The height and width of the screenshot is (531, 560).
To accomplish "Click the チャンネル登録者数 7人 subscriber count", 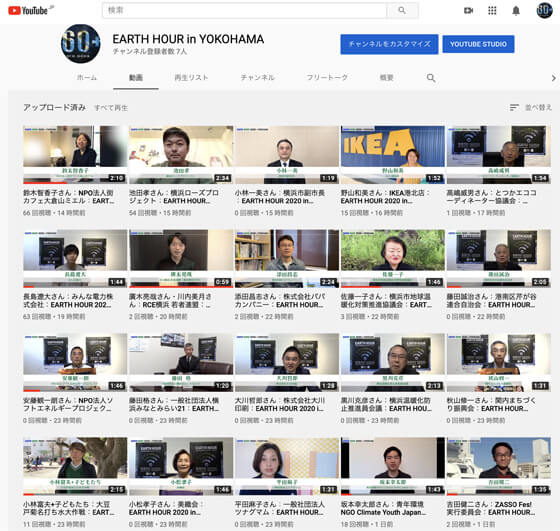I will coord(150,51).
